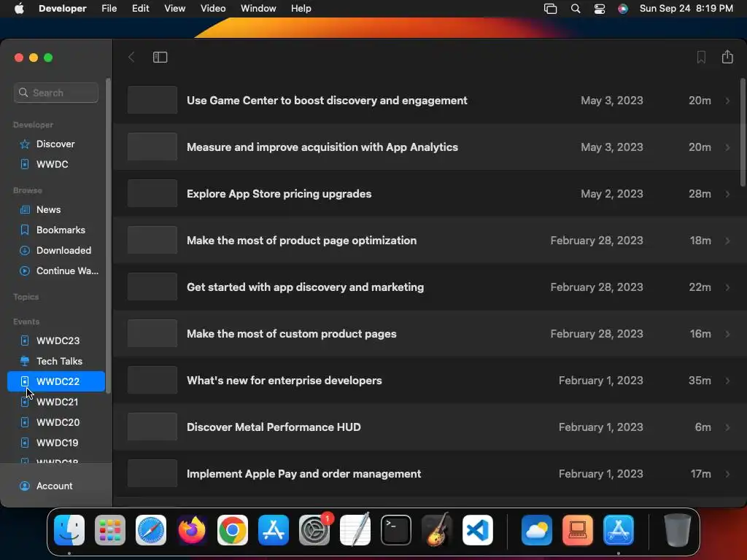Launch Safari from the Dock
Viewport: 747px width, 560px height.
[151, 530]
